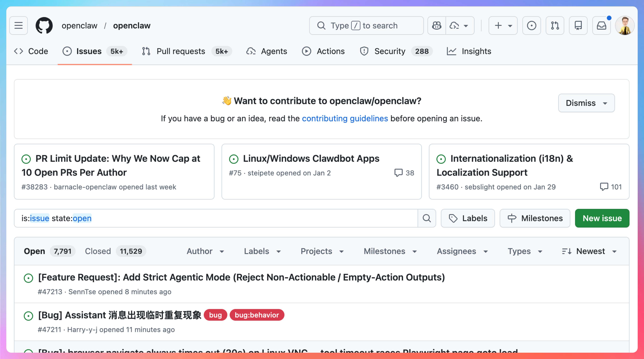Open the hamburger navigation menu
This screenshot has width=644, height=359.
tap(18, 26)
